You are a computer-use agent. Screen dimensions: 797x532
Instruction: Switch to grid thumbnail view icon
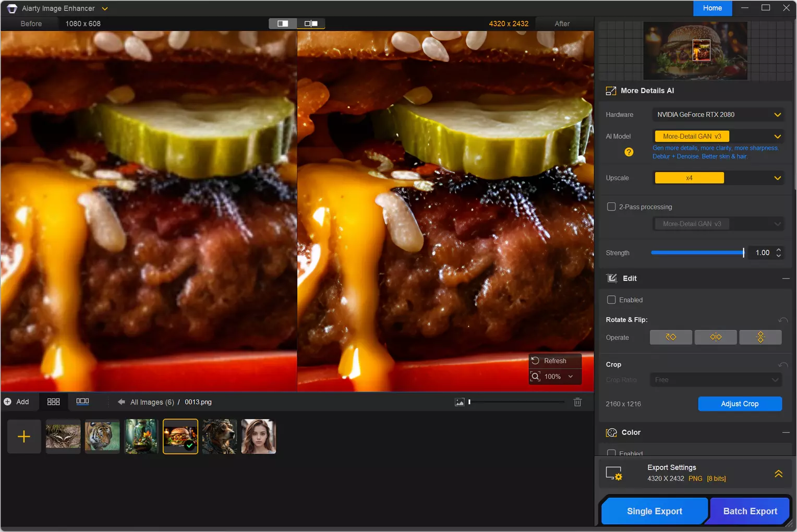53,402
